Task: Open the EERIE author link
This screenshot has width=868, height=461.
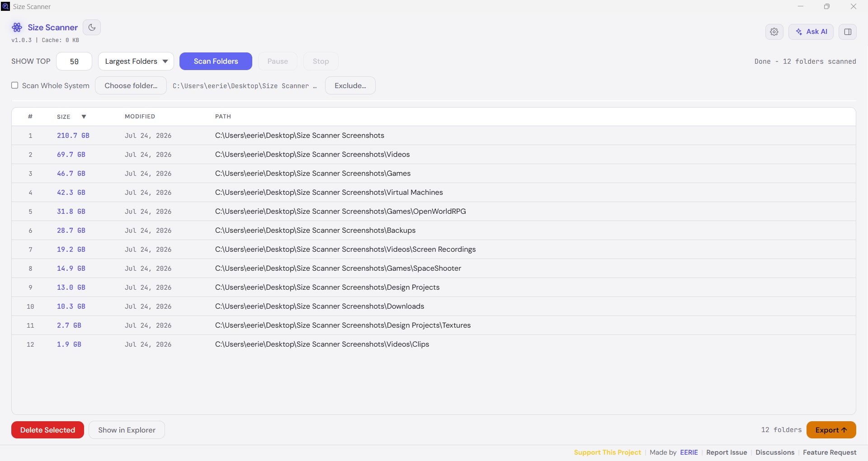Action: 689,452
